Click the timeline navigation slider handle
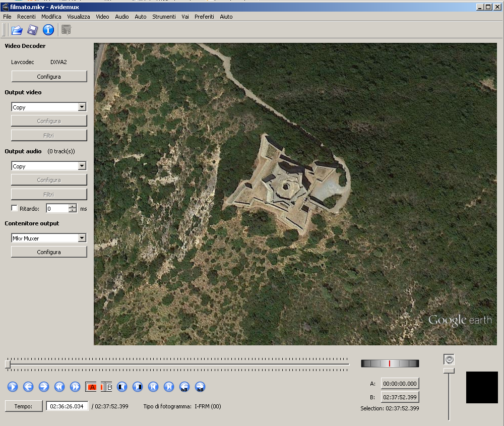This screenshot has width=504, height=426. [x=8, y=364]
